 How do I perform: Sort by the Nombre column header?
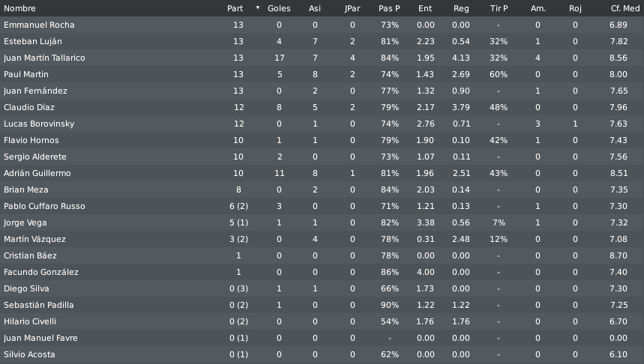tap(19, 8)
